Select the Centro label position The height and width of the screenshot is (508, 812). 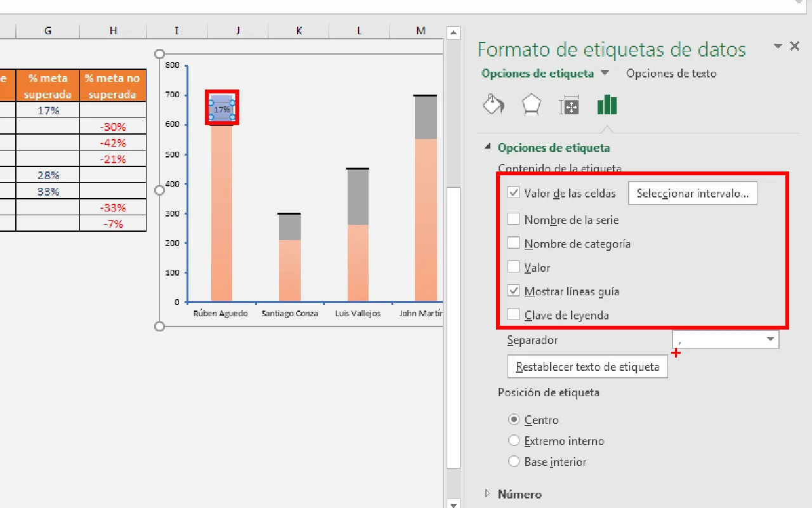[514, 420]
